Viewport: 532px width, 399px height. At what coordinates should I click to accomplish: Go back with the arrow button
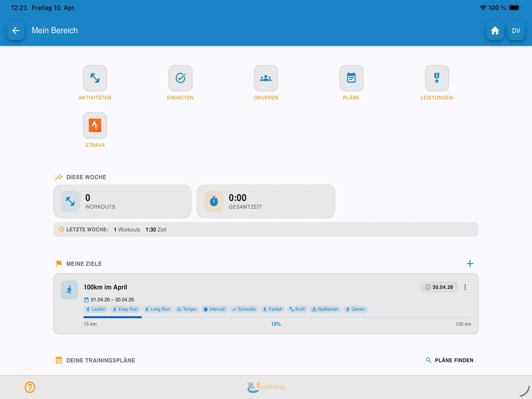click(x=16, y=31)
